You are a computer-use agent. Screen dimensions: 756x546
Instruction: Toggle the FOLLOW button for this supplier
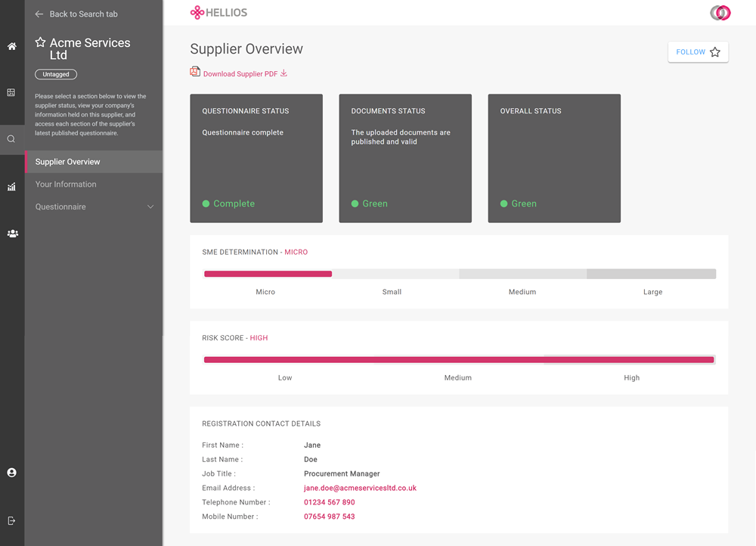(x=698, y=52)
